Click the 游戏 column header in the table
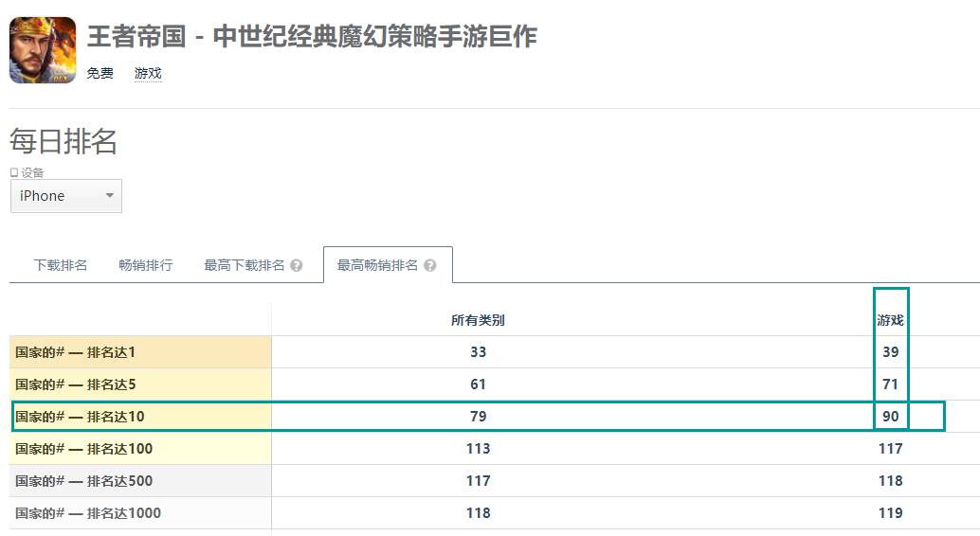 [890, 320]
